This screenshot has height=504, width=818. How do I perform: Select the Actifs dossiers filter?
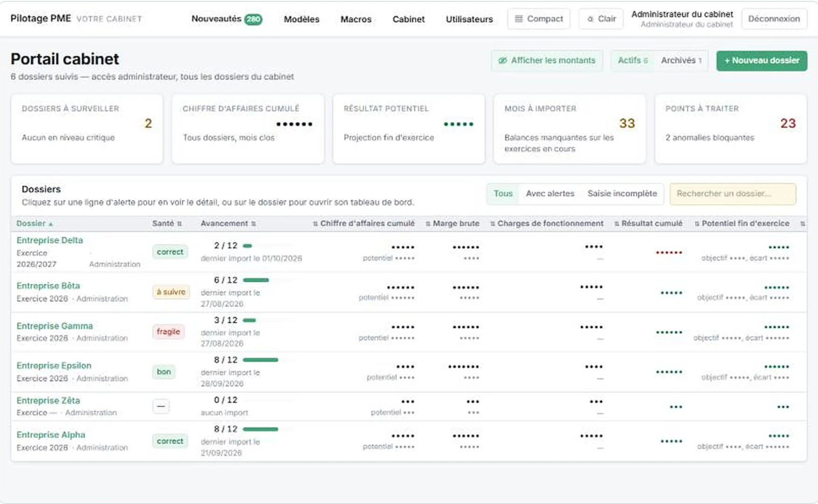click(633, 61)
